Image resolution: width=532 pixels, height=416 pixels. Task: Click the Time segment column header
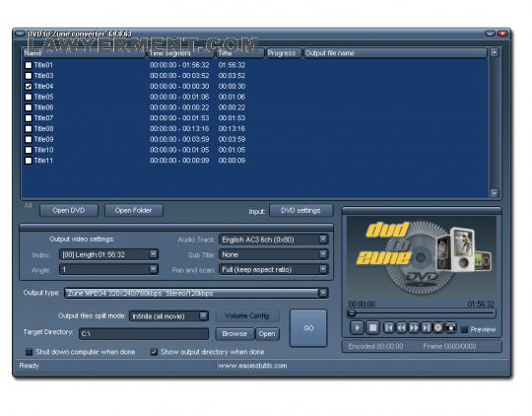181,53
